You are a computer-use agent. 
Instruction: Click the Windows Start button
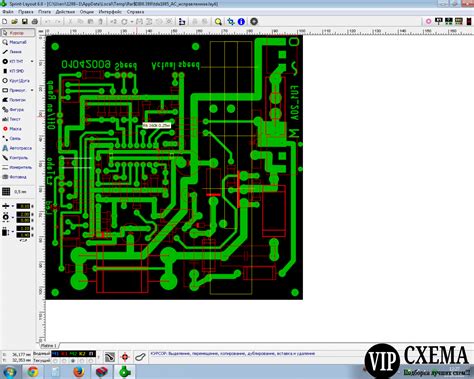[9, 372]
